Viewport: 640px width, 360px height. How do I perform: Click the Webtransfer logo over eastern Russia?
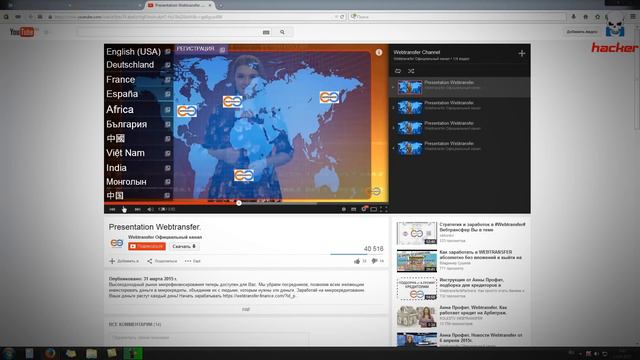point(329,97)
